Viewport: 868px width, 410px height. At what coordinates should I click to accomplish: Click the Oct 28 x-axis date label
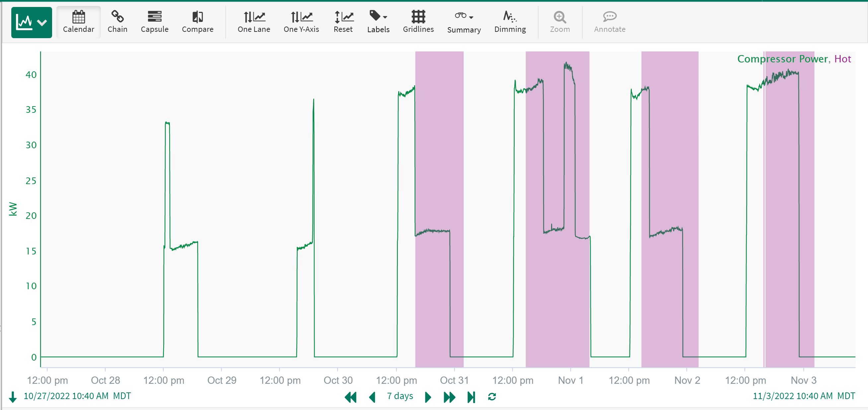106,380
